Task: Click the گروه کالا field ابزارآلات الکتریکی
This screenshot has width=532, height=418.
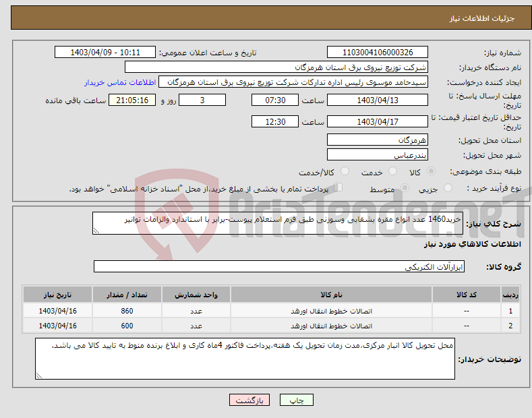Action: [279, 267]
